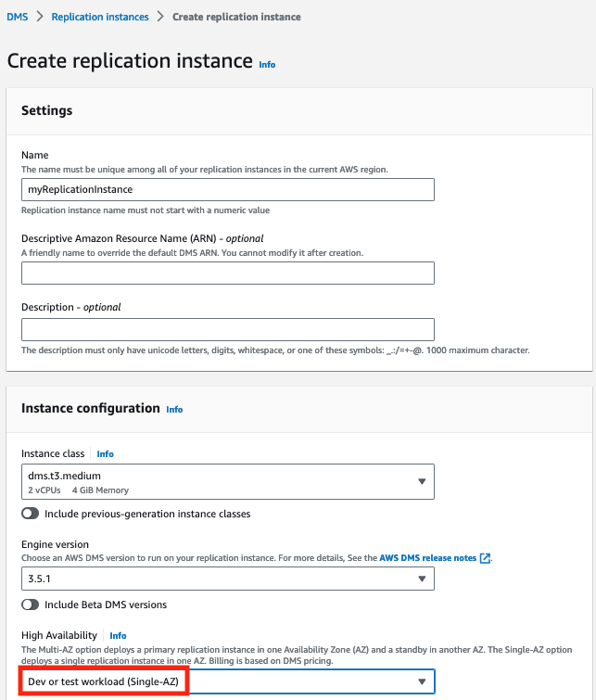Image resolution: width=596 pixels, height=700 pixels.
Task: Open Info link beside Instance configuration
Action: 174,409
